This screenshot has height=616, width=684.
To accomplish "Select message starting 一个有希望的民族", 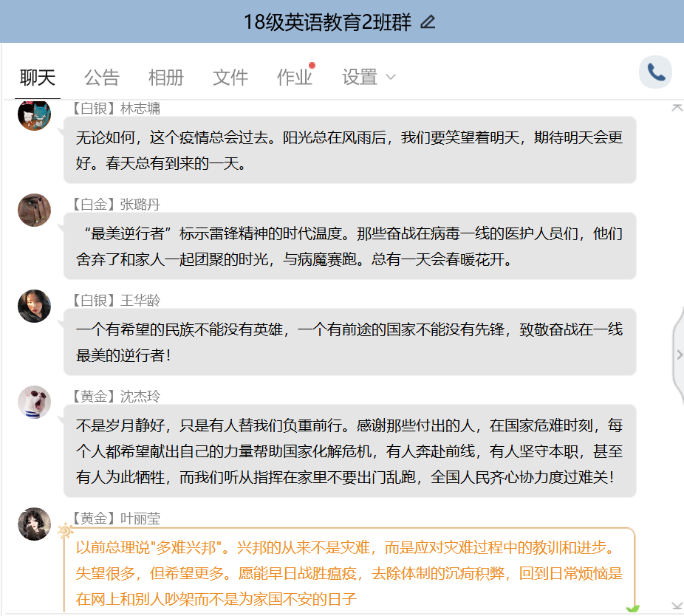I will 349,342.
